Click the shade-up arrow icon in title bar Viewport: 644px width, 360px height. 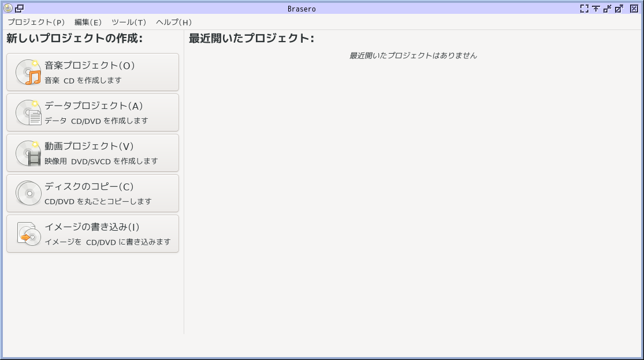click(x=595, y=9)
